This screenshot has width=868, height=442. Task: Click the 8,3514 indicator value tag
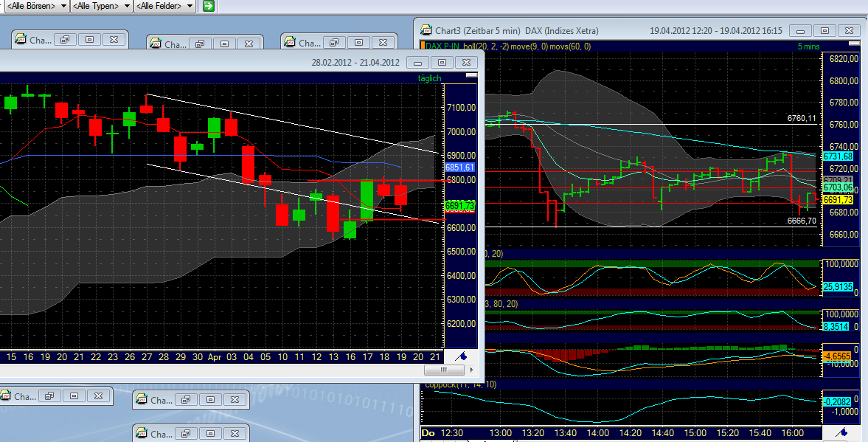pos(836,326)
